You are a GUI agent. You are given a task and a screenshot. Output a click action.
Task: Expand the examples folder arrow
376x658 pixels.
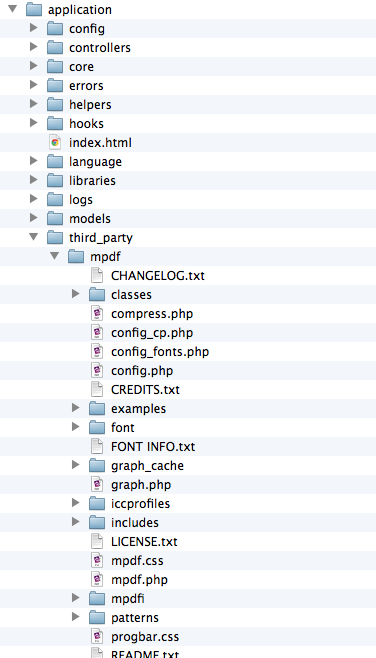pyautogui.click(x=76, y=407)
